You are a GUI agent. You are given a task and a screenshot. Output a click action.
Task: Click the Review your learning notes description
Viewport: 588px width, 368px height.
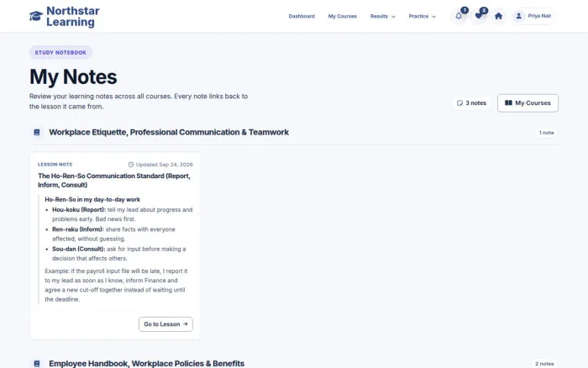tap(139, 102)
